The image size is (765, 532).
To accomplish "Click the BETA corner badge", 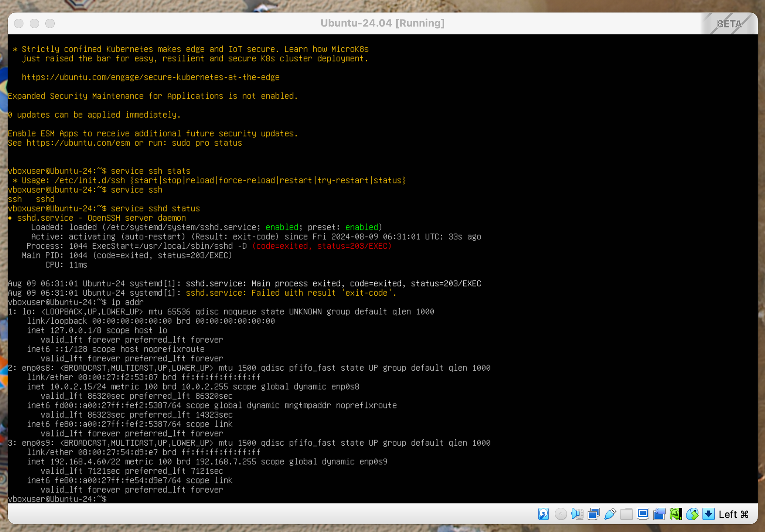I will click(729, 24).
